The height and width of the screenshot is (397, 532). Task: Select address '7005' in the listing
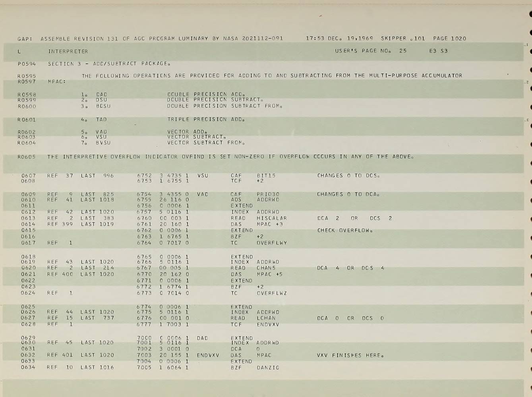(x=144, y=368)
